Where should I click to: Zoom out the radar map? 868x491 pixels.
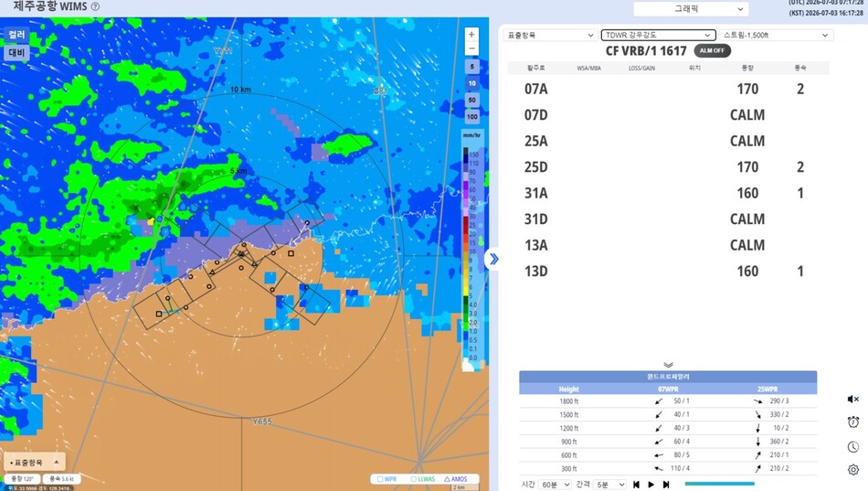[x=471, y=48]
